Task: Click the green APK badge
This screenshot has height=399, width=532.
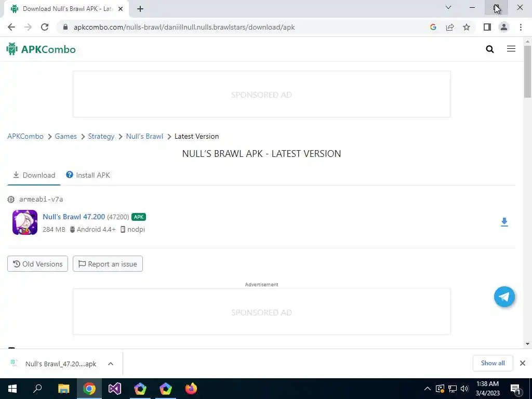Action: coord(139,217)
